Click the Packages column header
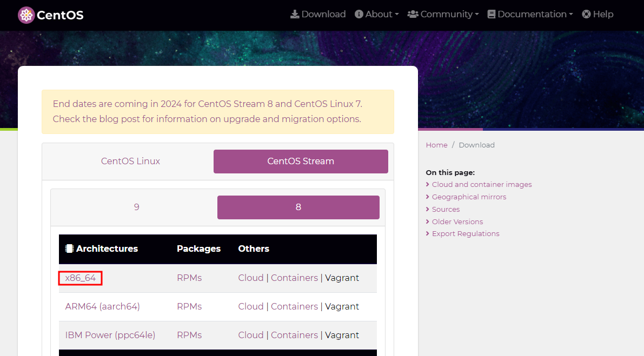 pos(199,248)
